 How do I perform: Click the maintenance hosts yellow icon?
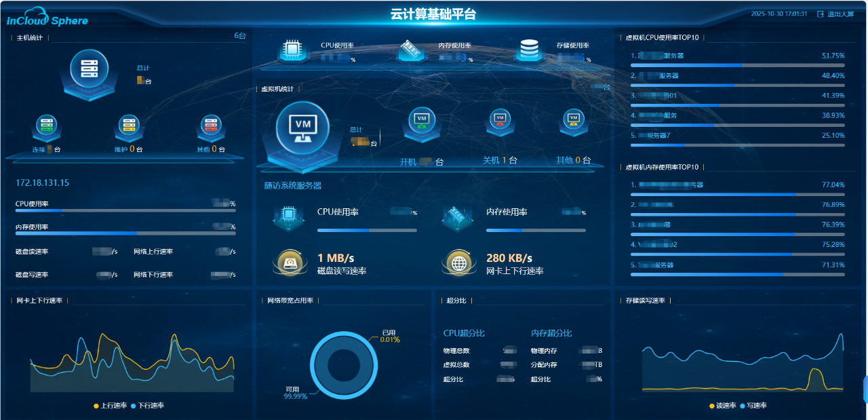(128, 126)
